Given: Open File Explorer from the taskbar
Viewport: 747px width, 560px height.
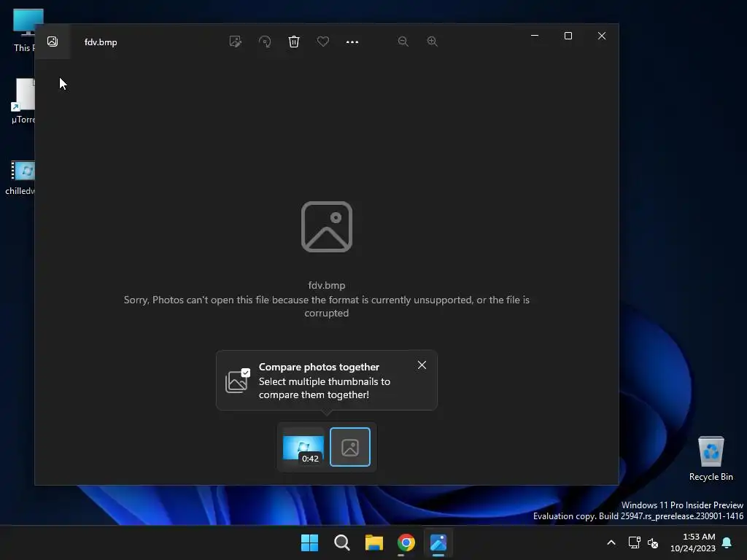Looking at the screenshot, I should tap(374, 542).
